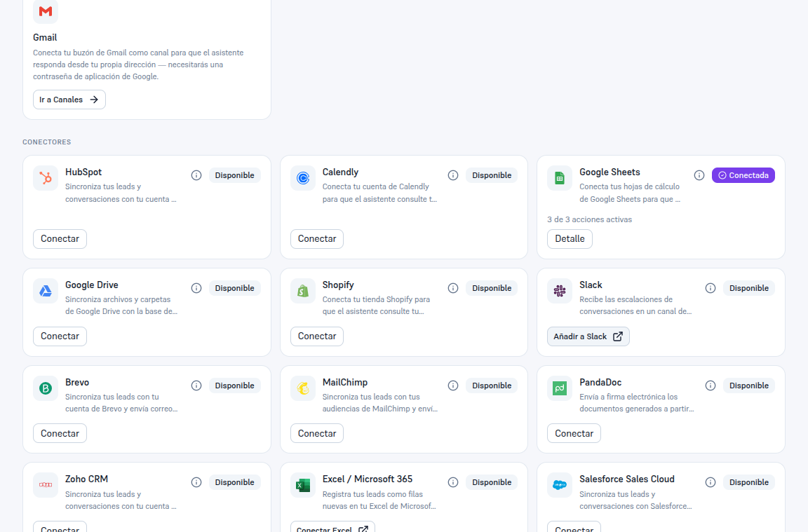808x532 pixels.
Task: Click the Excel / Microsoft 365 logo icon
Action: (x=302, y=485)
